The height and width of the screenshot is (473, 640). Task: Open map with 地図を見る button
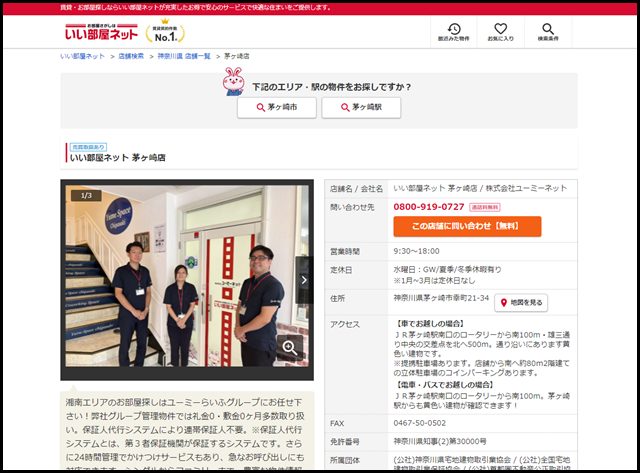point(522,302)
